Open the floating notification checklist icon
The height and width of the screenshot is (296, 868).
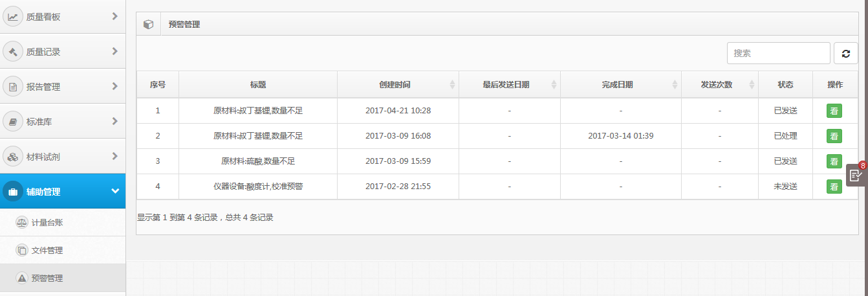pos(856,175)
